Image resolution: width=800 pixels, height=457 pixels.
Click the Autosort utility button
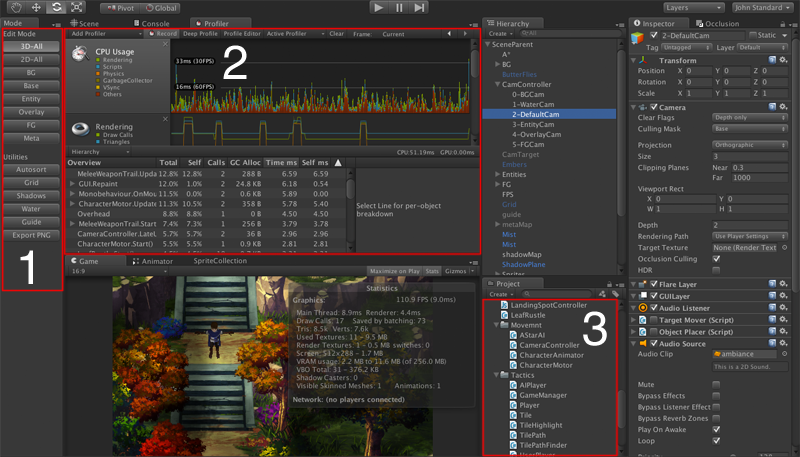31,169
